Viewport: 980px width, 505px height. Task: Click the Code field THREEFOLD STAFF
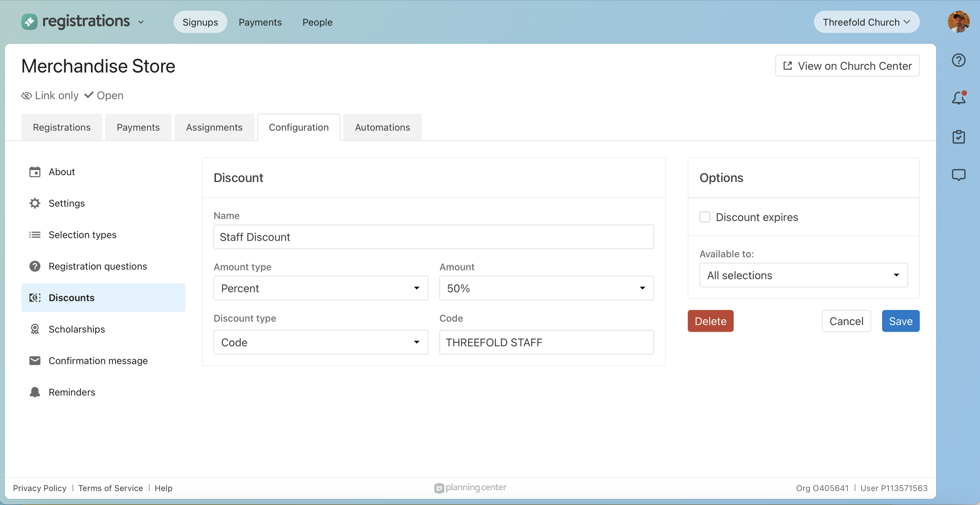pos(546,342)
